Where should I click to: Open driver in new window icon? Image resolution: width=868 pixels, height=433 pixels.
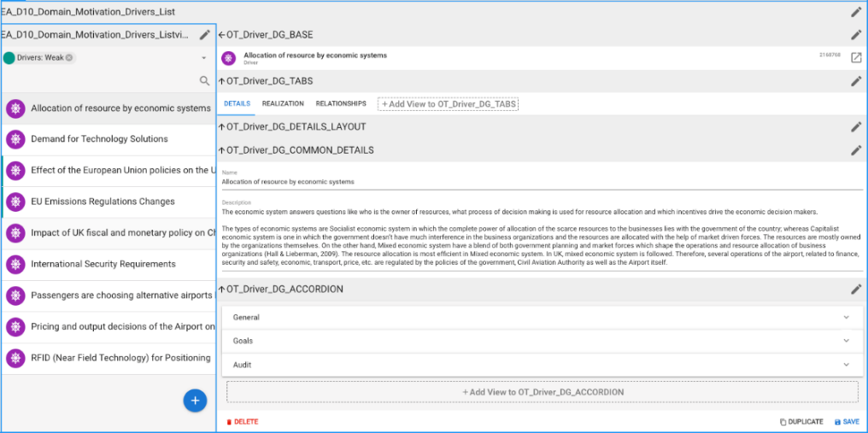click(x=856, y=57)
